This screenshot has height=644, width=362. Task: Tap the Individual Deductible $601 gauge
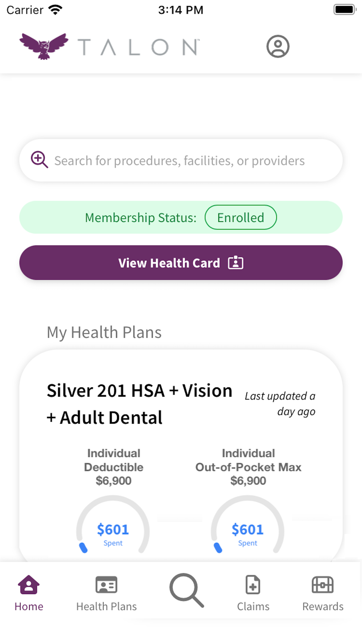[113, 529]
